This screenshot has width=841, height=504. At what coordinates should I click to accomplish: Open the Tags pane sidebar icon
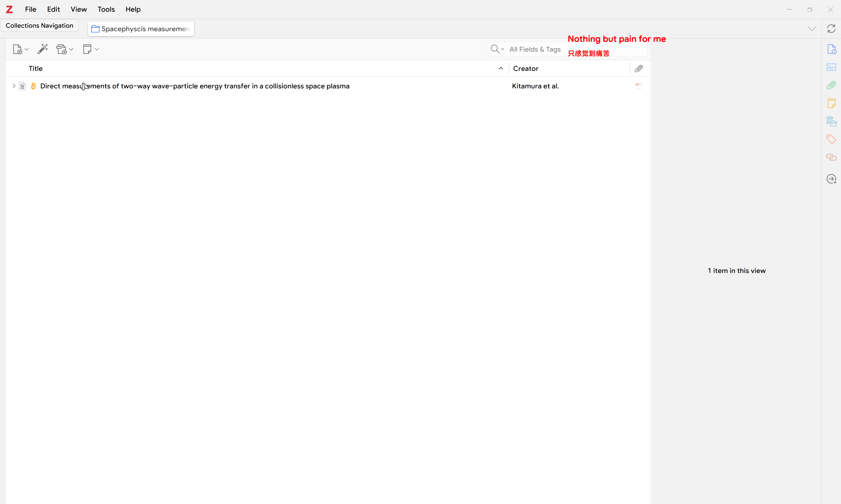831,139
